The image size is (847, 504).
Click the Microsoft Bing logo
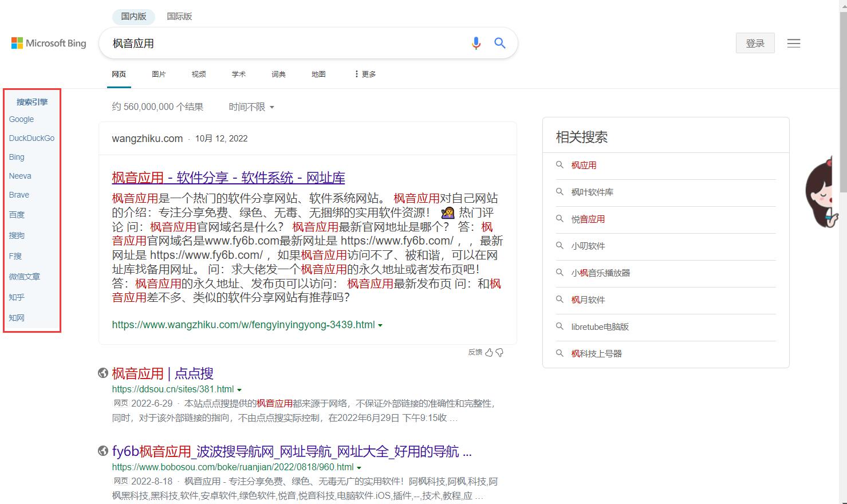coord(49,43)
